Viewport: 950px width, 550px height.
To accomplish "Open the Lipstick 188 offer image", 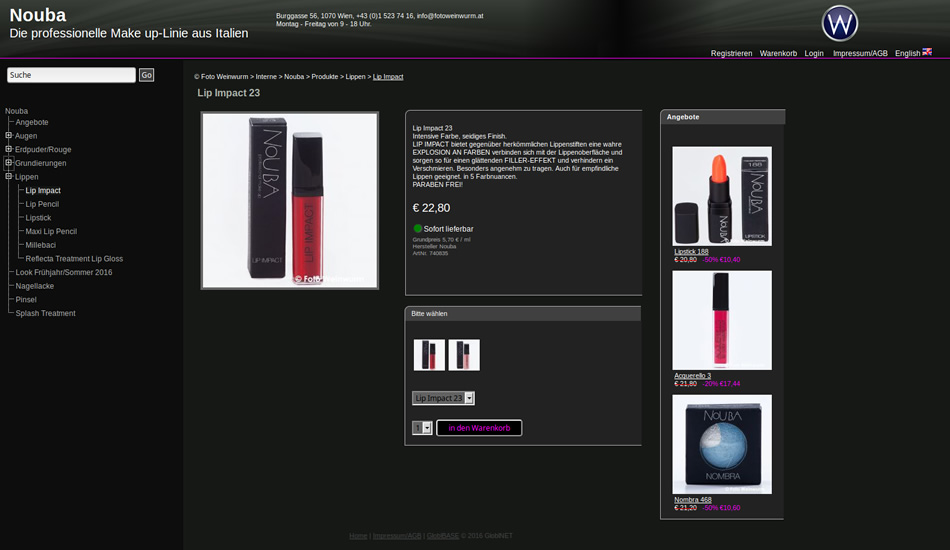I will point(722,196).
